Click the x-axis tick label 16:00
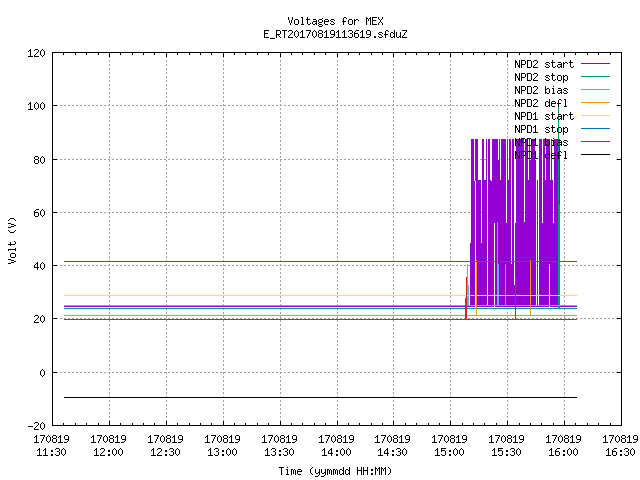640x480 pixels. 563,452
